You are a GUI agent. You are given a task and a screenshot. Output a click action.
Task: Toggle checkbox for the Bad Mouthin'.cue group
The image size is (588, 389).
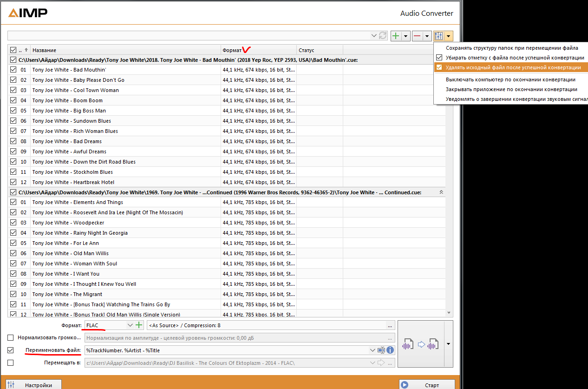coord(13,59)
